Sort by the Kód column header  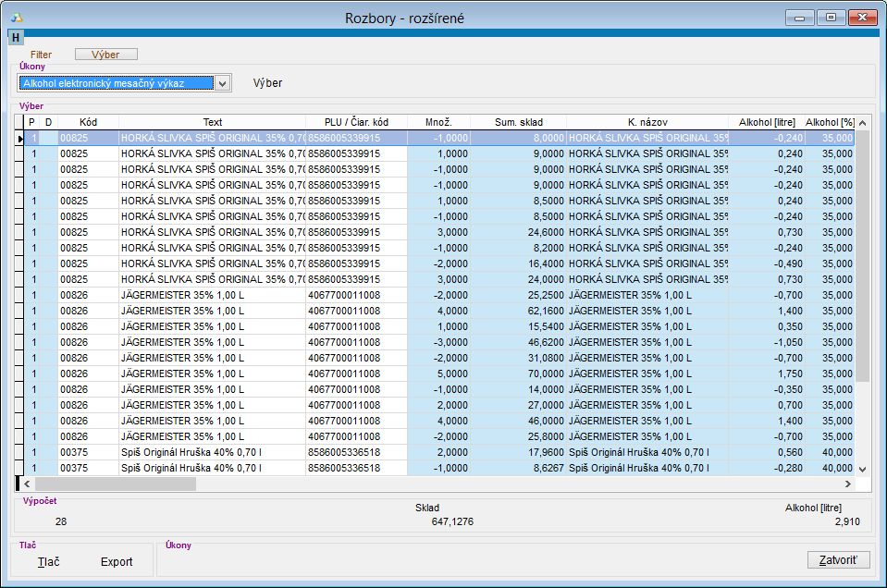[x=88, y=122]
